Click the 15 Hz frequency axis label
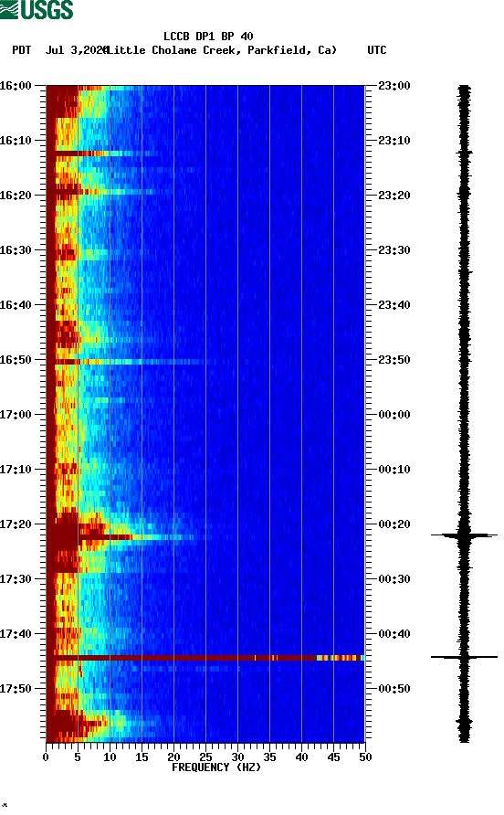The image size is (504, 815). pos(142,757)
